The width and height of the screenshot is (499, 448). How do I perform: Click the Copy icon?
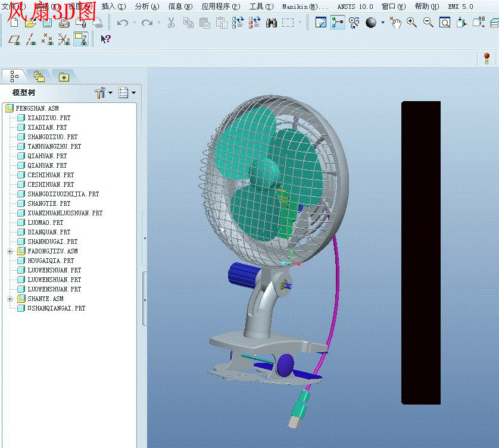click(x=188, y=23)
